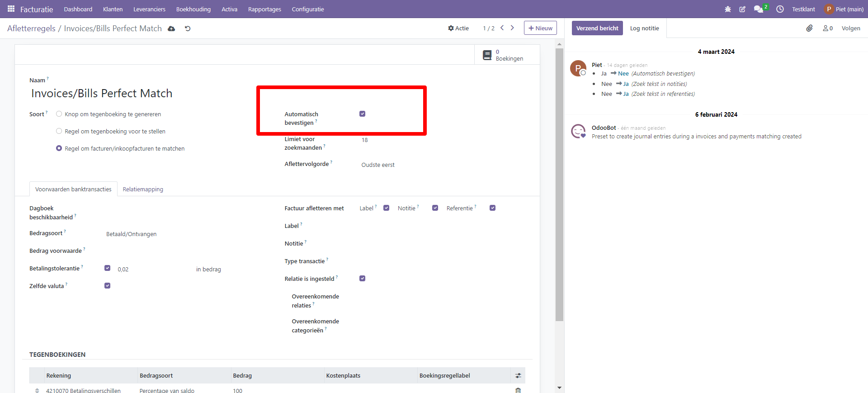The width and height of the screenshot is (868, 393).
Task: Open the Boekhouding menu
Action: [x=193, y=9]
